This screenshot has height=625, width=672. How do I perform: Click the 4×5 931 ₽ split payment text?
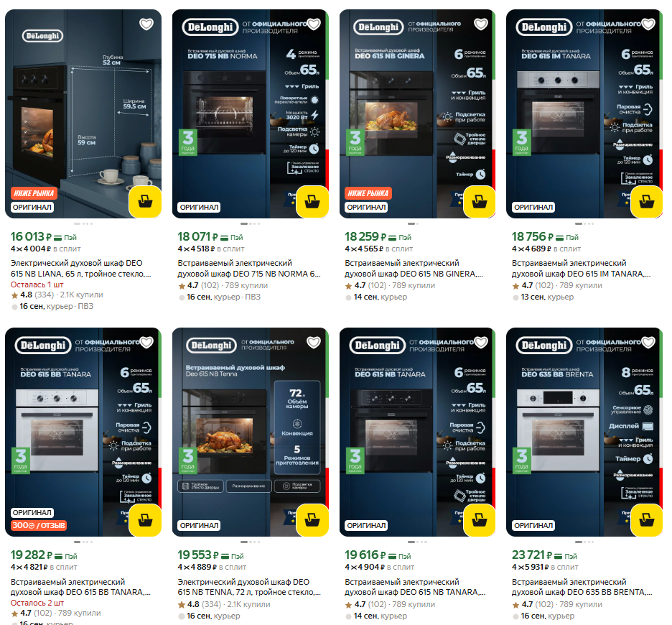(x=545, y=567)
